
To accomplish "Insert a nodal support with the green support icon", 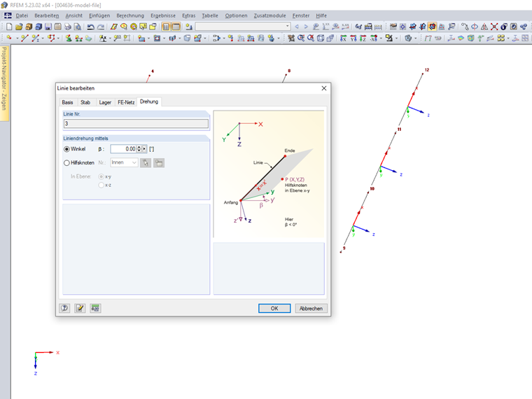I will (69, 38).
